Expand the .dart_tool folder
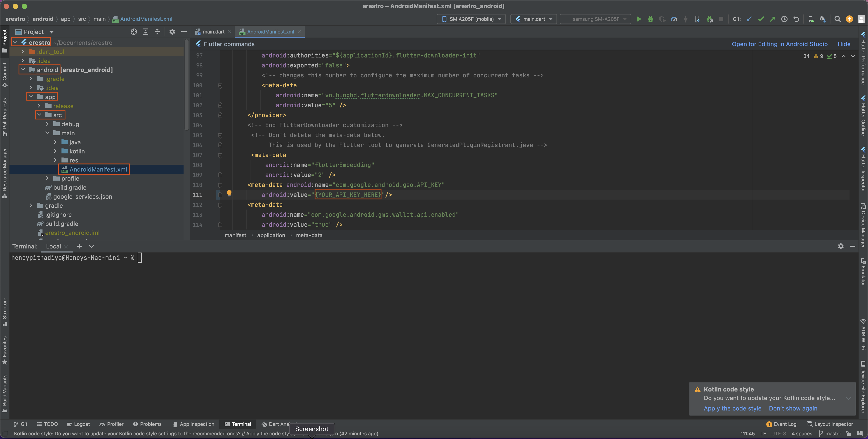 23,52
